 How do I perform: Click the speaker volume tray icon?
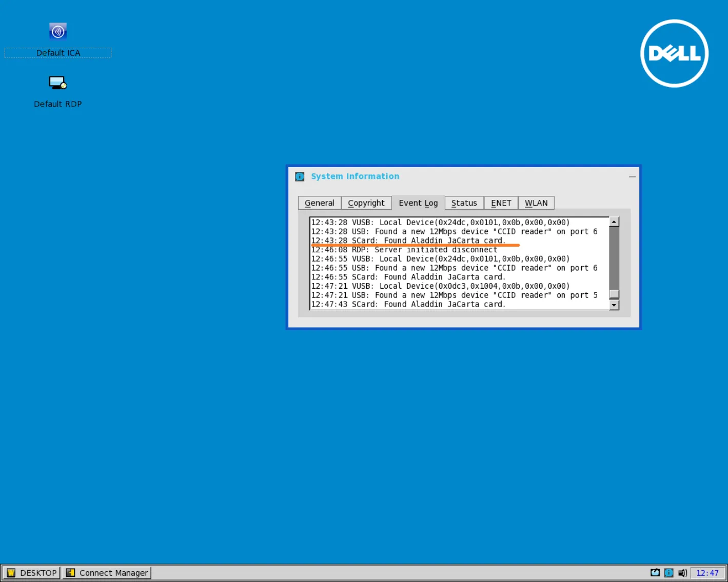pyautogui.click(x=682, y=573)
